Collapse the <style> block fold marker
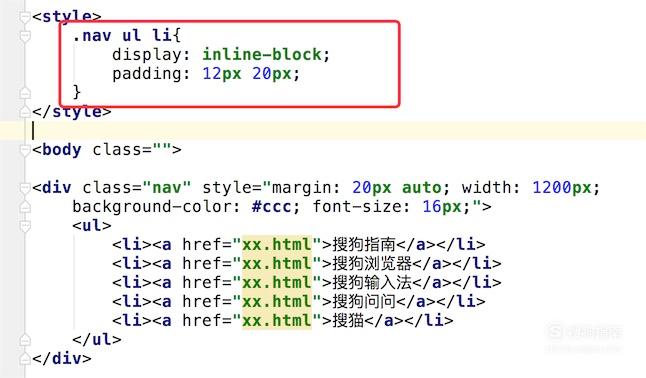Viewport: 646px width, 378px height. coord(25,17)
